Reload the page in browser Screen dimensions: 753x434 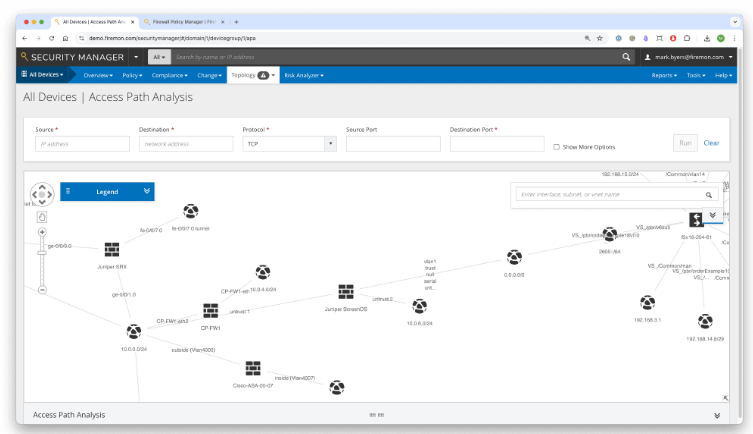pos(51,38)
